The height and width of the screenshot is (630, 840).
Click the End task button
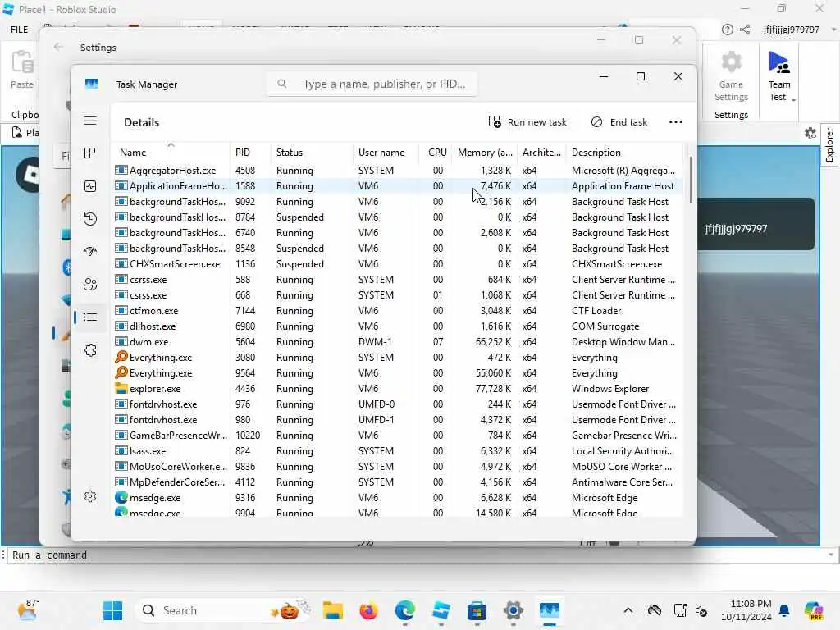pyautogui.click(x=619, y=122)
